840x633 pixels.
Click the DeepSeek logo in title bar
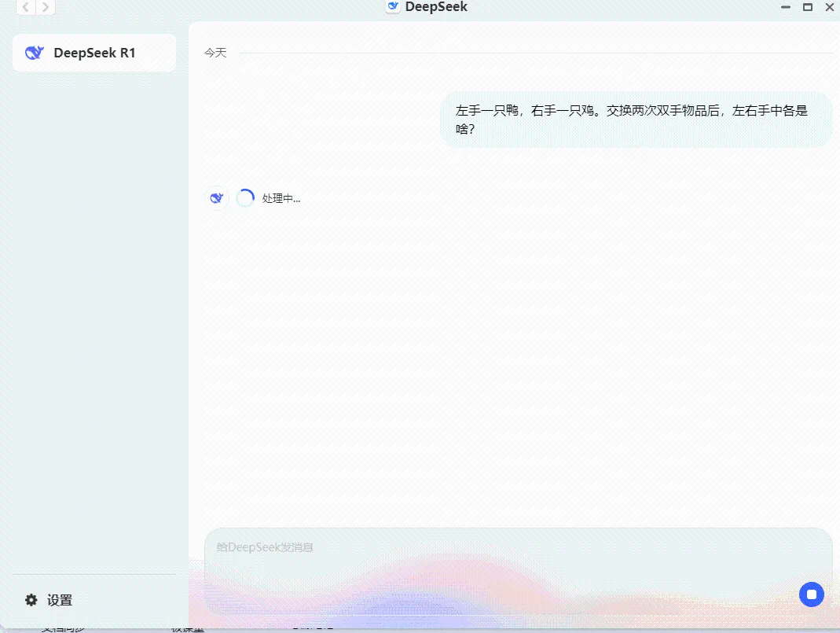[x=393, y=6]
